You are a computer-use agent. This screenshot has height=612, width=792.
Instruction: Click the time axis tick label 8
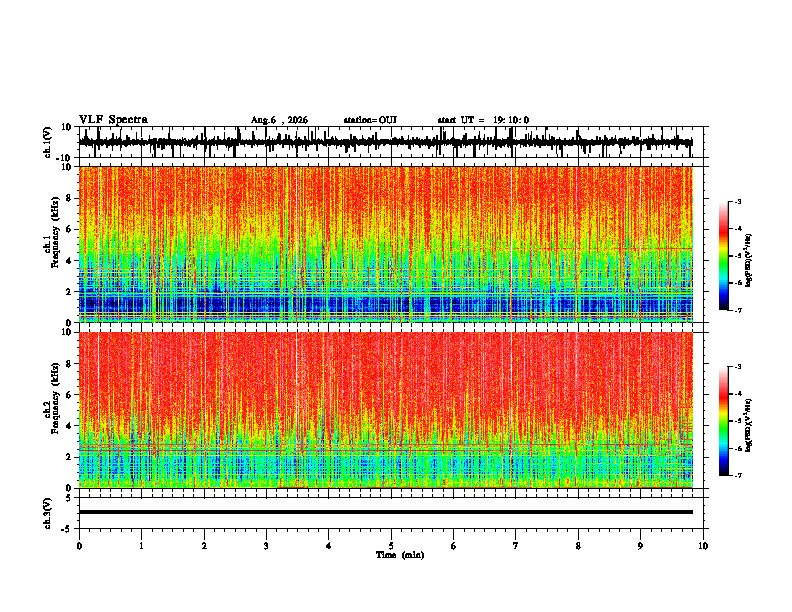tap(578, 546)
